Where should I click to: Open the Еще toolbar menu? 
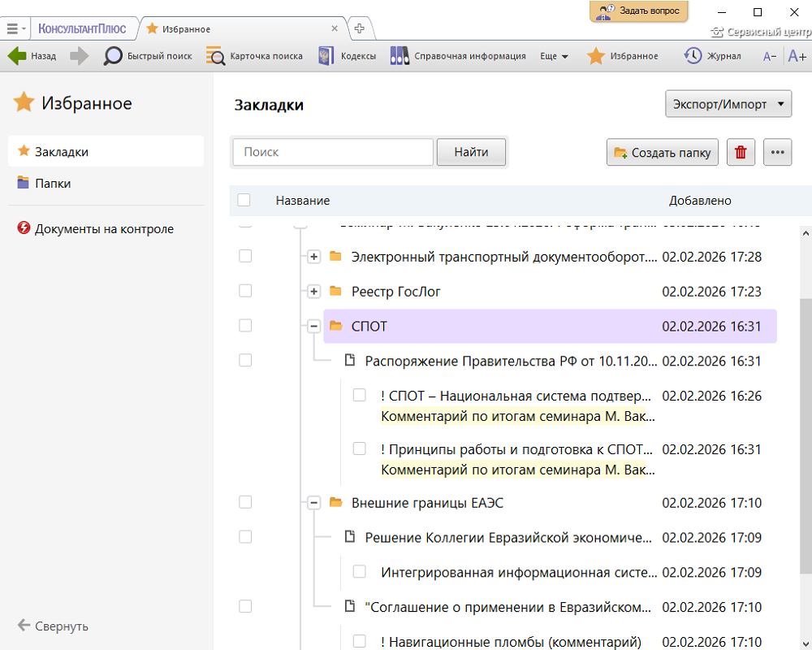[554, 56]
